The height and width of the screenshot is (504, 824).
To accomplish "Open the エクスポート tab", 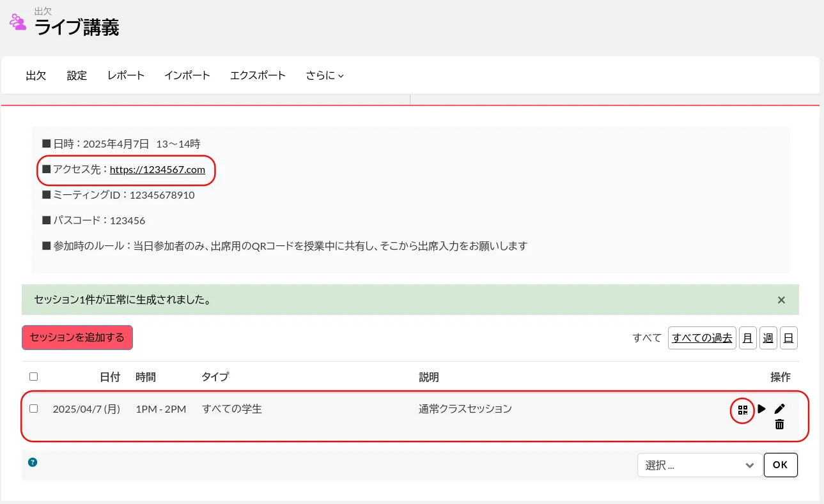I will pyautogui.click(x=258, y=75).
